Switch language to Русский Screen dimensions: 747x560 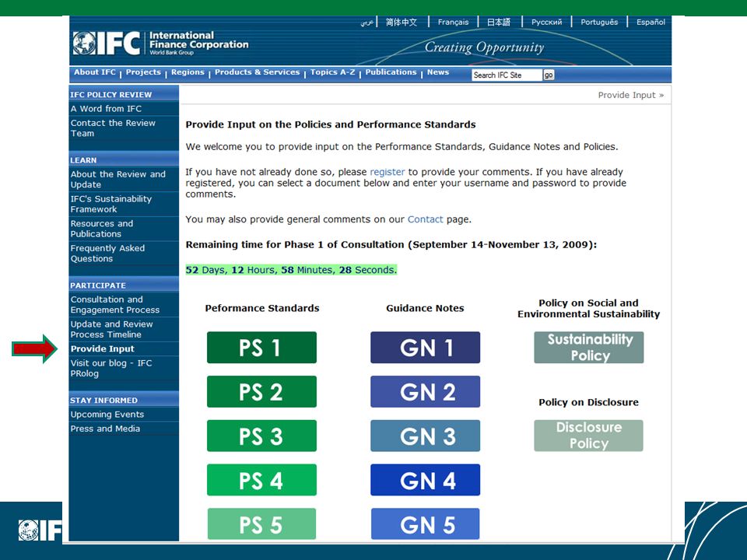coord(546,22)
